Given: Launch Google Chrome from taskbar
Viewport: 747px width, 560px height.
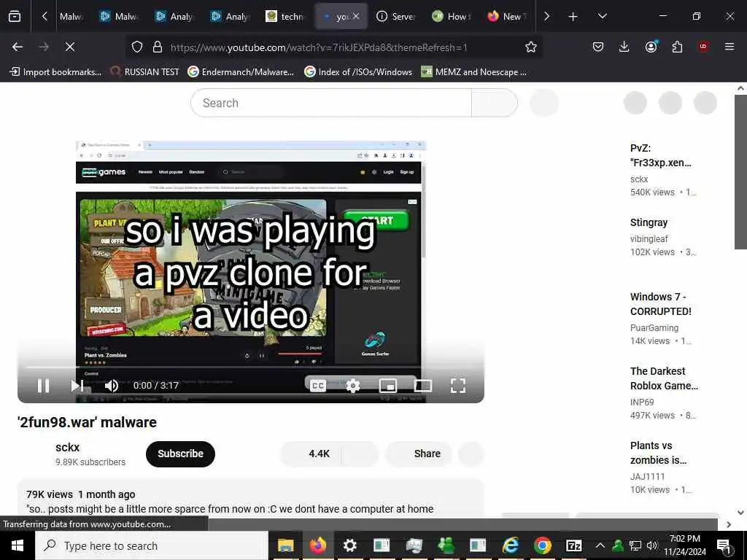Looking at the screenshot, I should (x=542, y=545).
